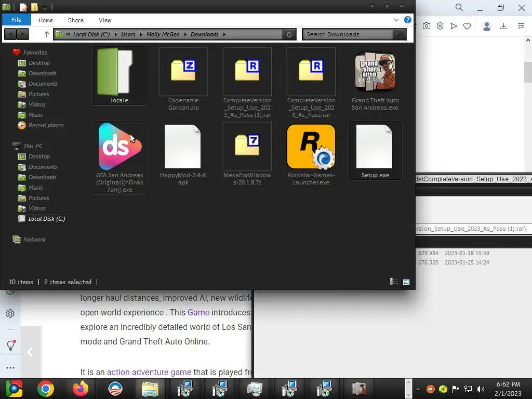Expand dropdown arrow after Molly McGee breadcrumb
This screenshot has width=532, height=399.
[x=185, y=34]
